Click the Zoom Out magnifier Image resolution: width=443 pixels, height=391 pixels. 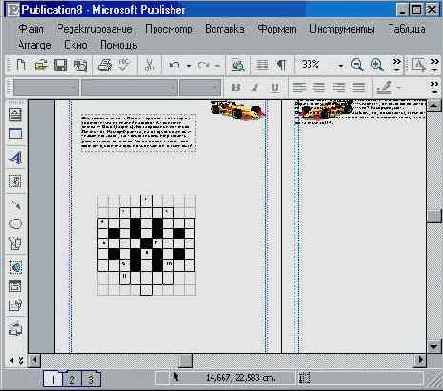pos(357,65)
